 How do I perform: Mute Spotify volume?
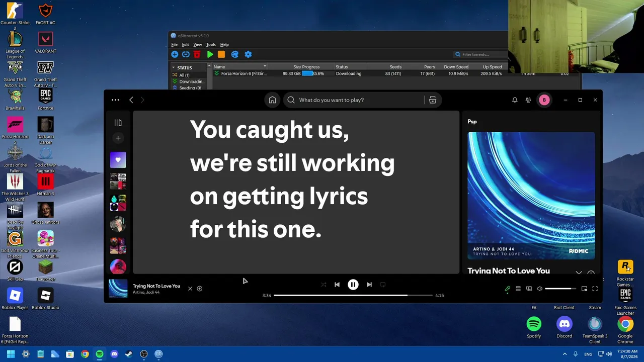[x=539, y=289]
